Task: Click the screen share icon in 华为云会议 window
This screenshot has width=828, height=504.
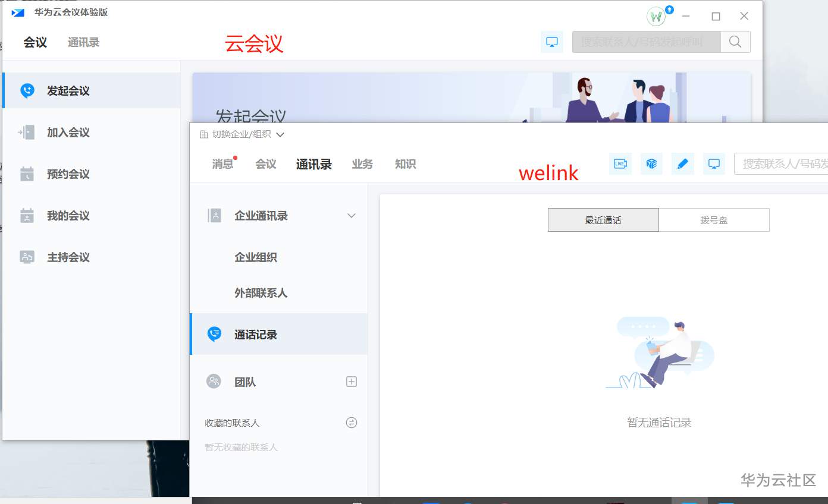Action: pos(552,42)
